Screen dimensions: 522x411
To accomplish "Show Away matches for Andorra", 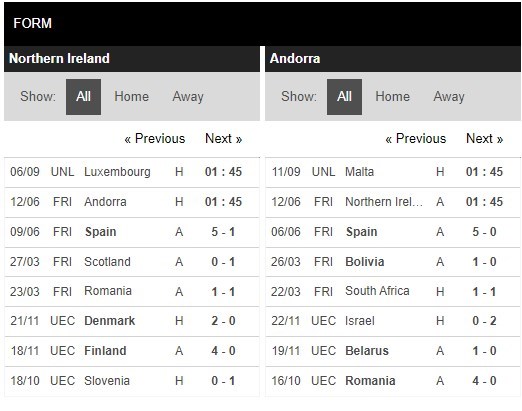I will coord(449,97).
